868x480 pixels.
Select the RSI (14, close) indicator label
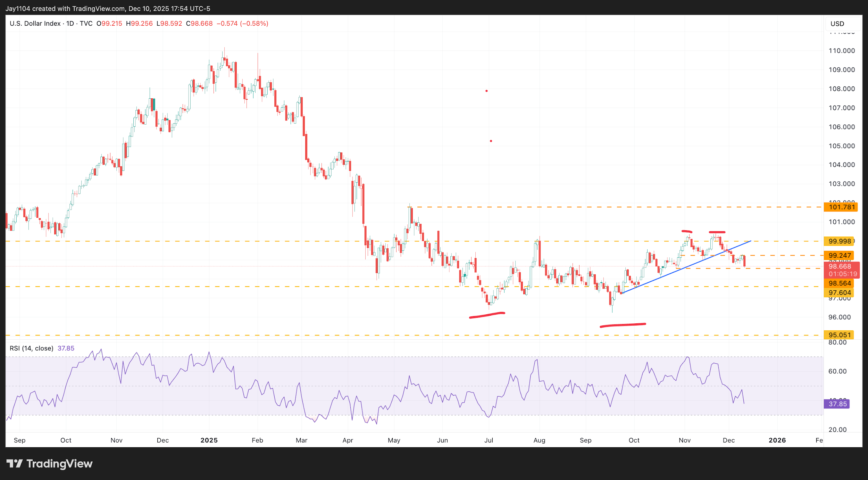[x=32, y=348]
